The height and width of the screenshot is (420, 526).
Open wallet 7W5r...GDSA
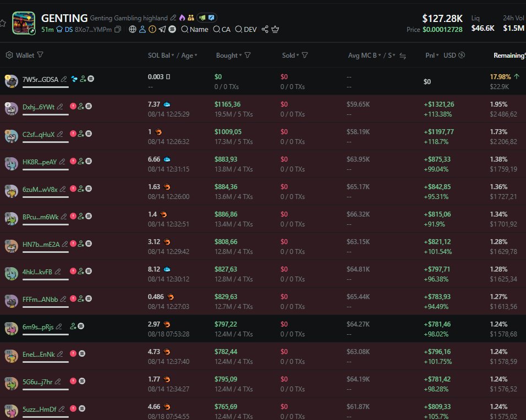(x=40, y=80)
